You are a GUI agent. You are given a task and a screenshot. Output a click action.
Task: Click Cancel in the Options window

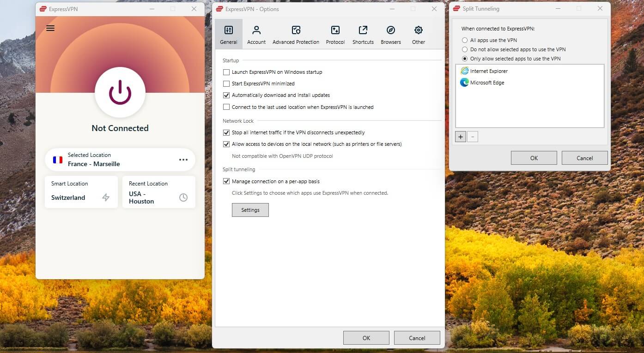coord(417,338)
